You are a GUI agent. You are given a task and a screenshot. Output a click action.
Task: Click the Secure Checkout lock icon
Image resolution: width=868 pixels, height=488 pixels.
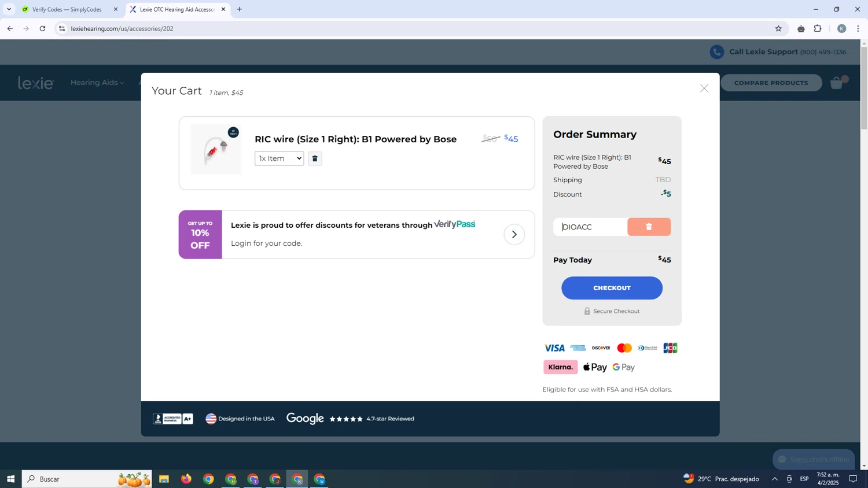[x=587, y=311]
